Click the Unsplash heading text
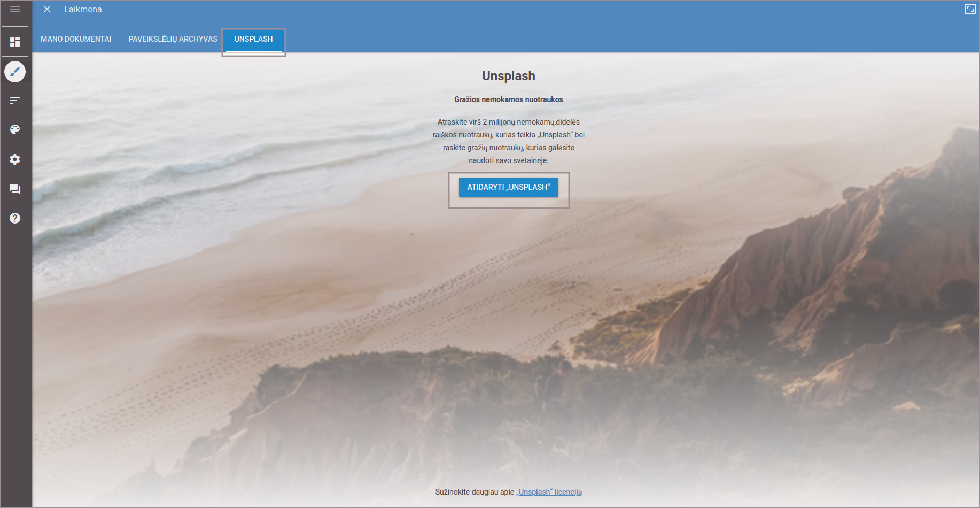 click(x=508, y=76)
